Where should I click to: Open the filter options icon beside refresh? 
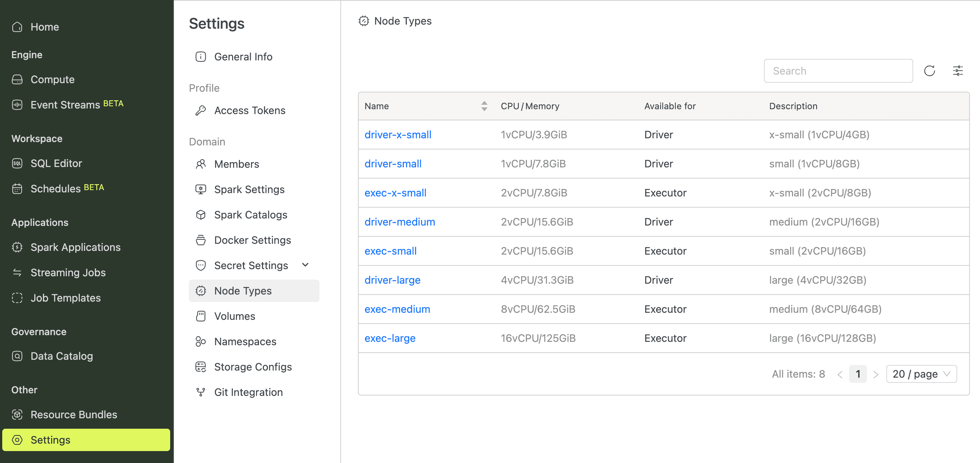958,71
